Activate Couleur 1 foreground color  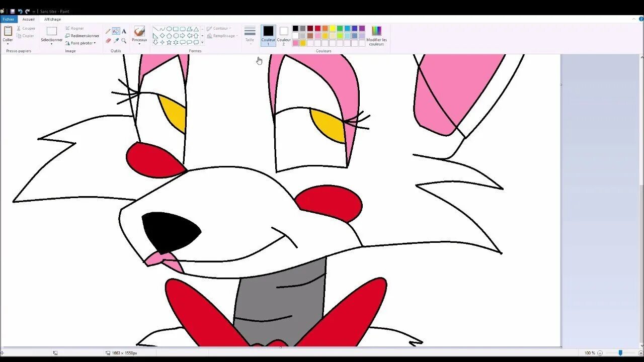point(268,35)
